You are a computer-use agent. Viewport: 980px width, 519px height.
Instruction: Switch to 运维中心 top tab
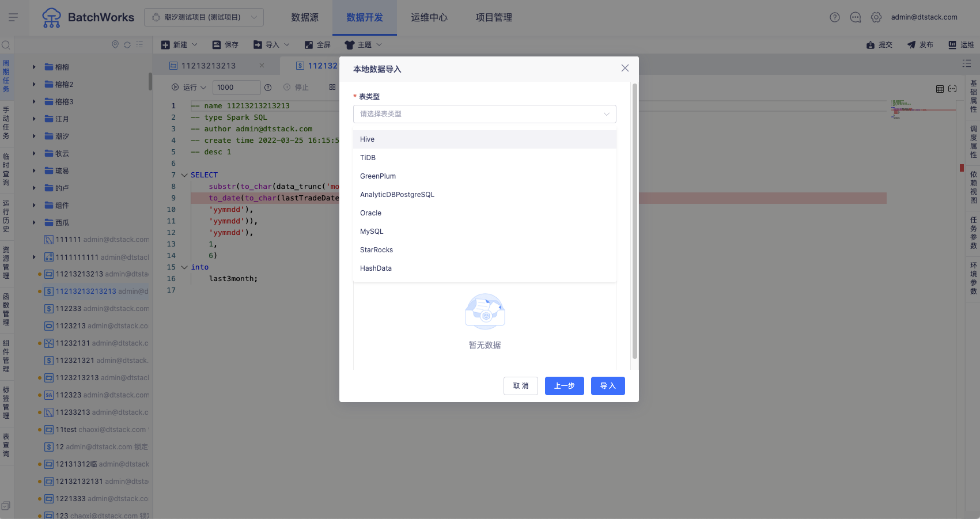(x=429, y=17)
